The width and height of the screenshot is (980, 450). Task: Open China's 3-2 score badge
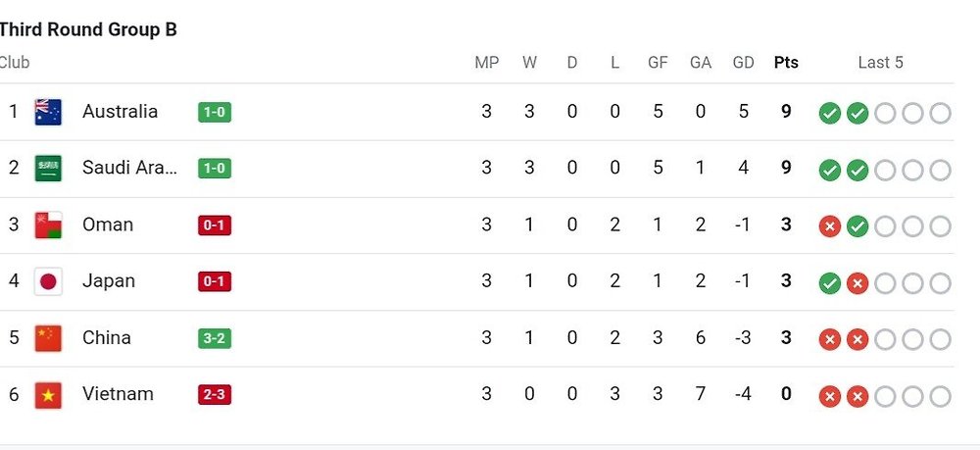(x=215, y=338)
